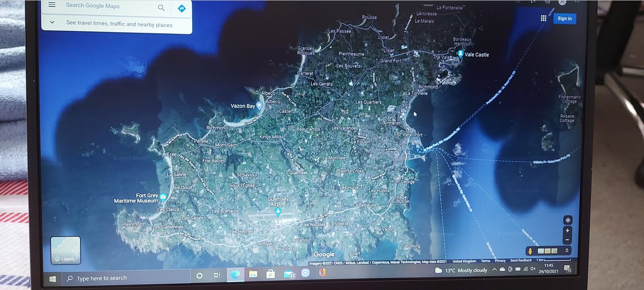The height and width of the screenshot is (290, 644).
Task: Click the St Saviour label
Action: pyautogui.click(x=246, y=175)
